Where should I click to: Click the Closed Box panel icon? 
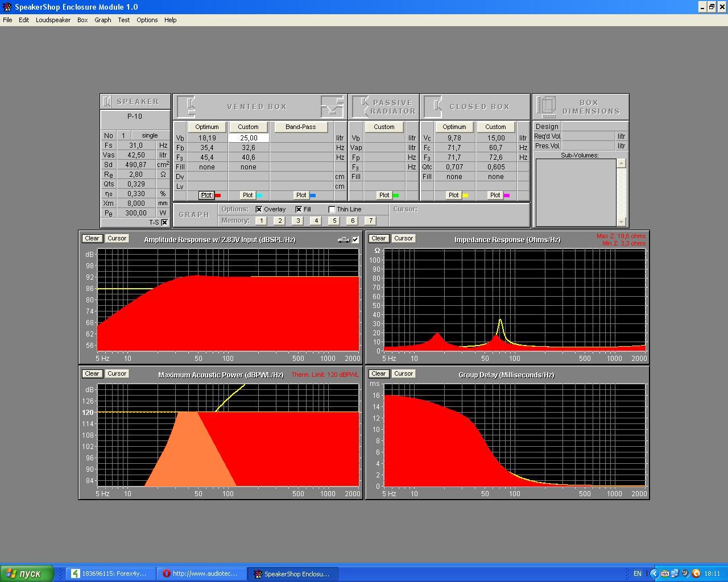click(433, 106)
